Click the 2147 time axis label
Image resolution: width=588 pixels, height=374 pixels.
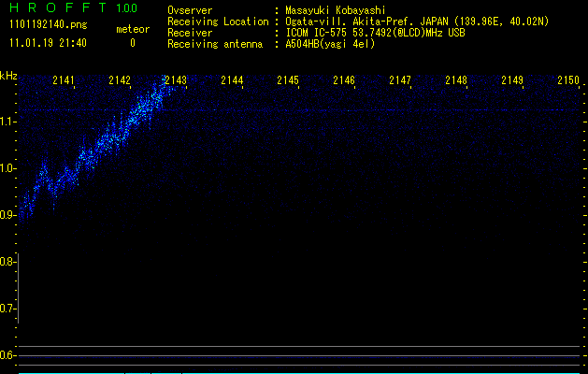click(x=400, y=79)
